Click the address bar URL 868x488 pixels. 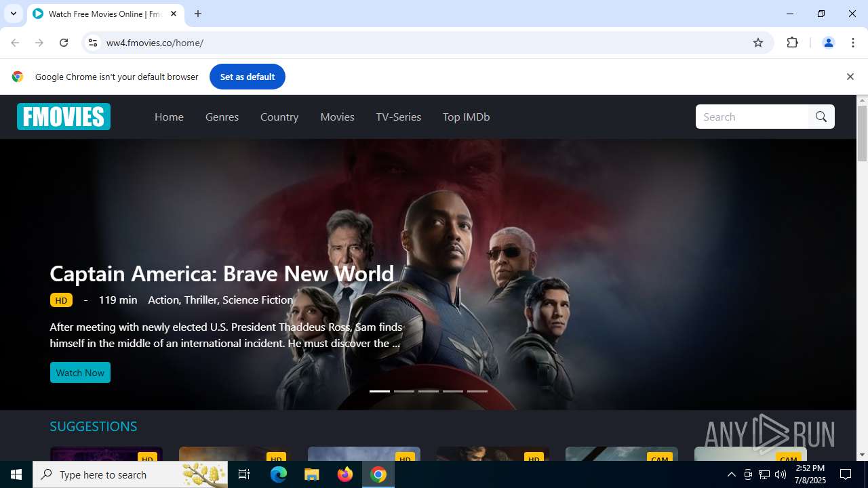[x=155, y=43]
